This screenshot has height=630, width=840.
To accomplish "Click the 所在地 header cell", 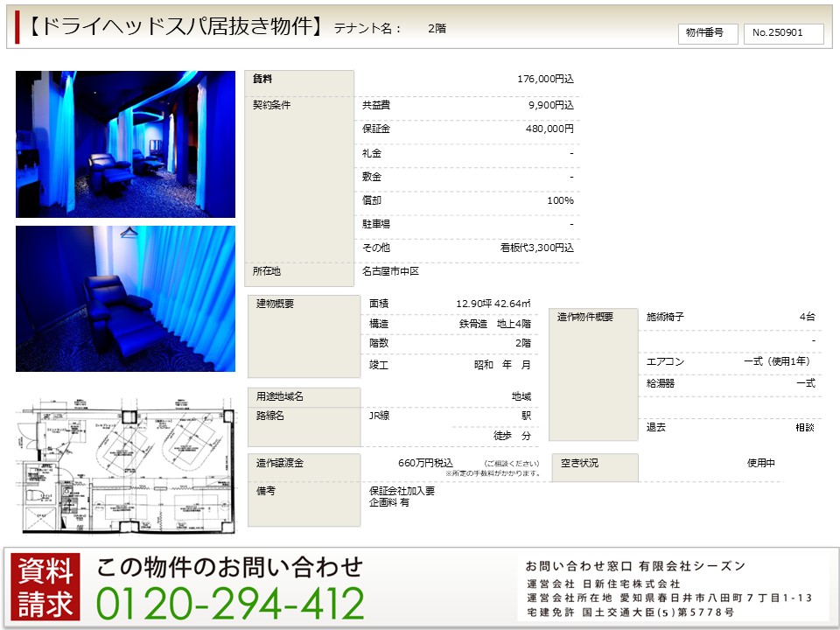I will tap(299, 275).
